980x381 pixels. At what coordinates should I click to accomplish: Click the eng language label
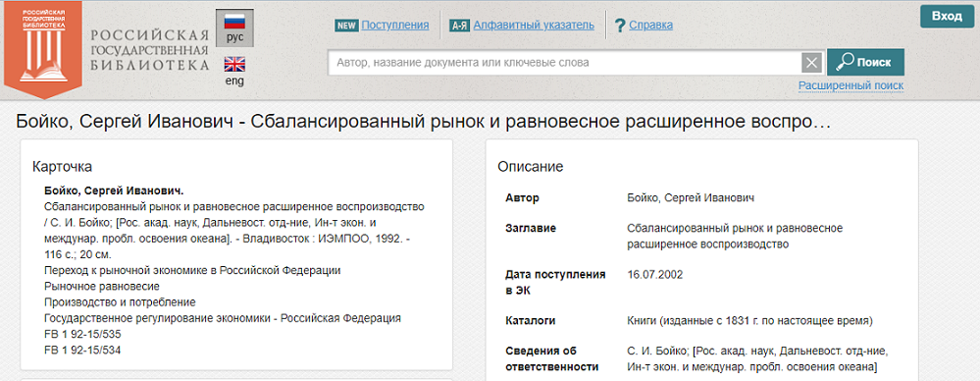click(234, 81)
